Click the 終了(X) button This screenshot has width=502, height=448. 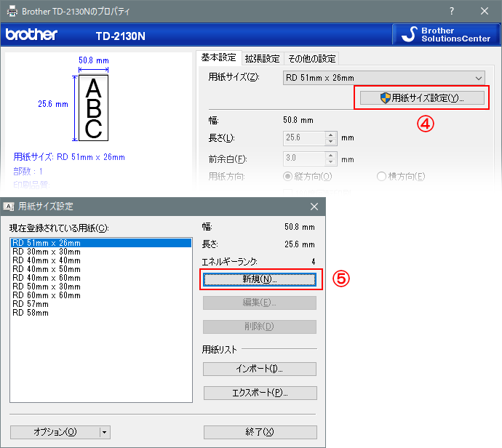(x=260, y=432)
